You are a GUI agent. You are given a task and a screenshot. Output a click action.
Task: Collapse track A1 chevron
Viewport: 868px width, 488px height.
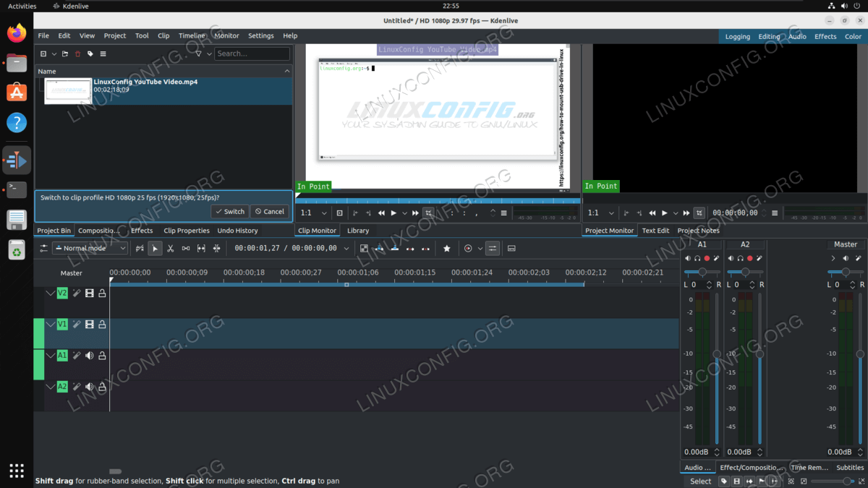50,356
